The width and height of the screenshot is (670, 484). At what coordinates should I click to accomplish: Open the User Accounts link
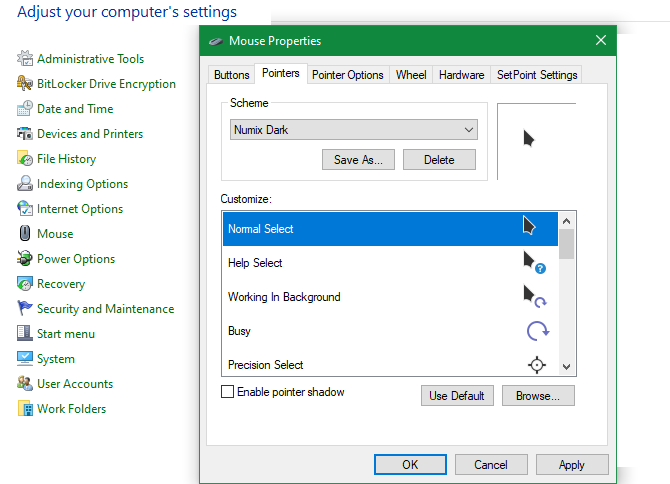[75, 384]
